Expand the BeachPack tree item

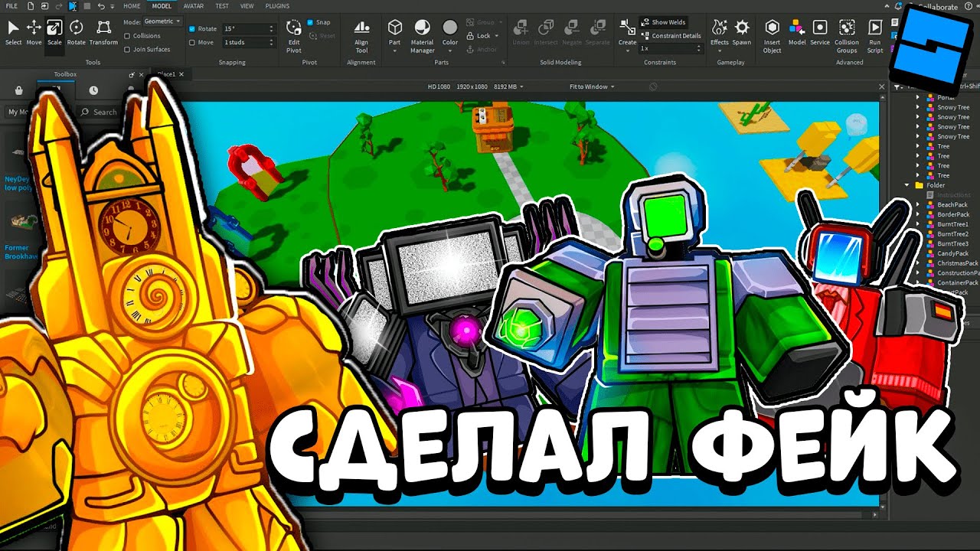[918, 204]
